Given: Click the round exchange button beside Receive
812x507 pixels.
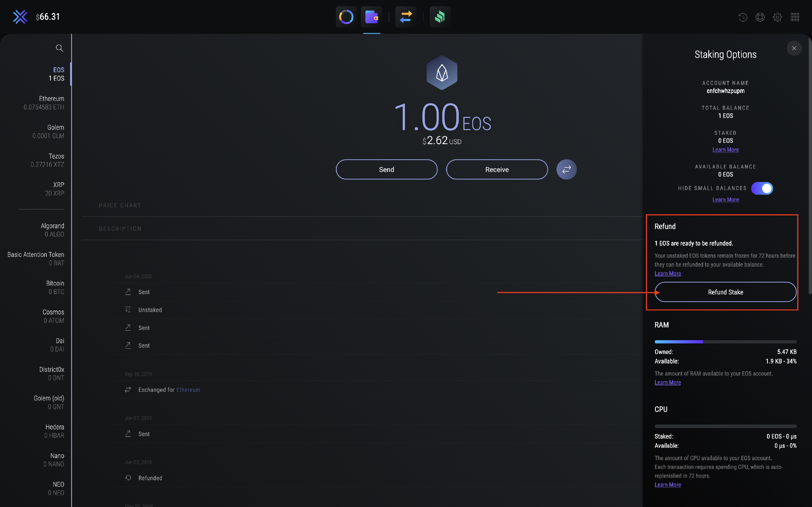Looking at the screenshot, I should coord(567,170).
